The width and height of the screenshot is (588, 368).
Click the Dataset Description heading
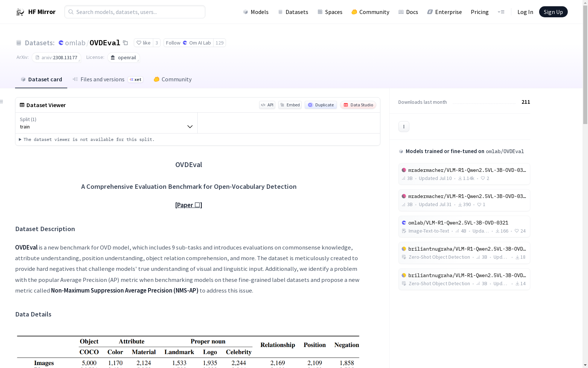(x=45, y=229)
